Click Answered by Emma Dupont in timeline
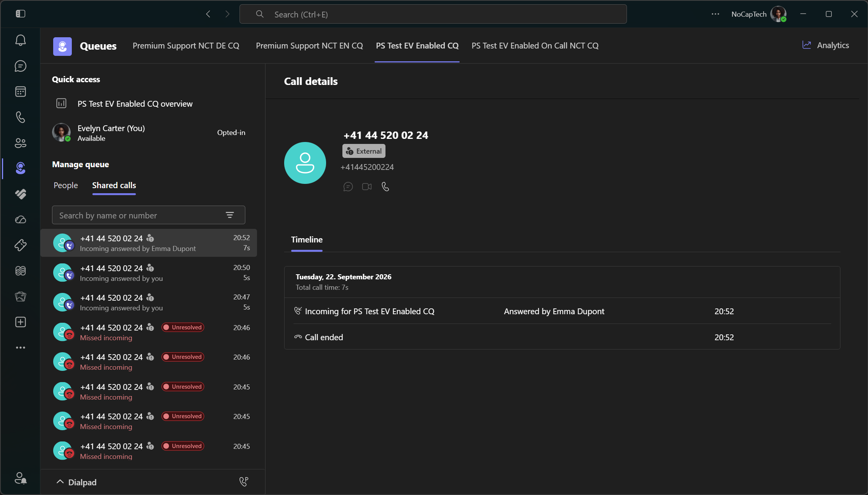This screenshot has width=868, height=495. pyautogui.click(x=554, y=312)
